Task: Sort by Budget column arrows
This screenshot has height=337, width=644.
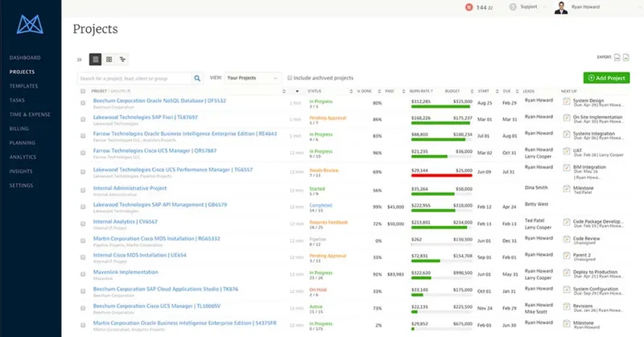Action: (472, 91)
